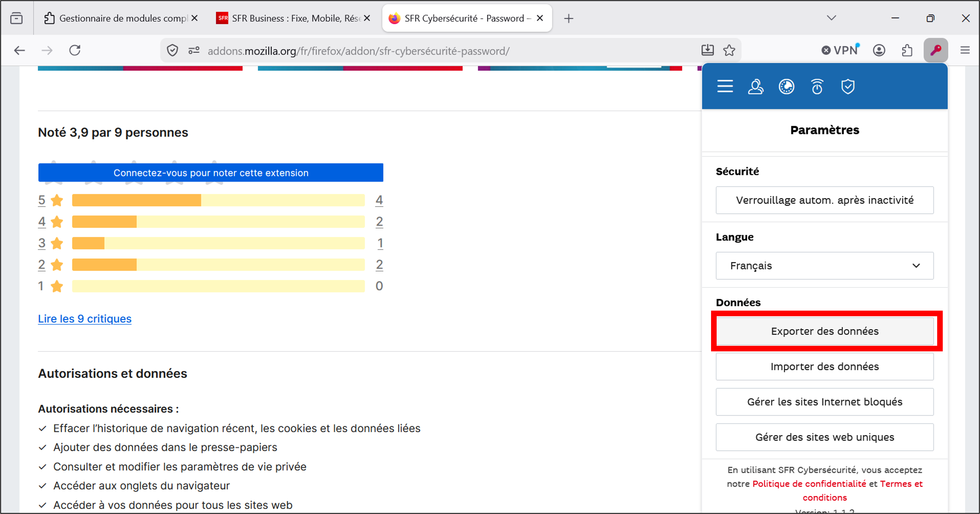980x514 pixels.
Task: Click the Autorisations et données heading
Action: [x=113, y=373]
